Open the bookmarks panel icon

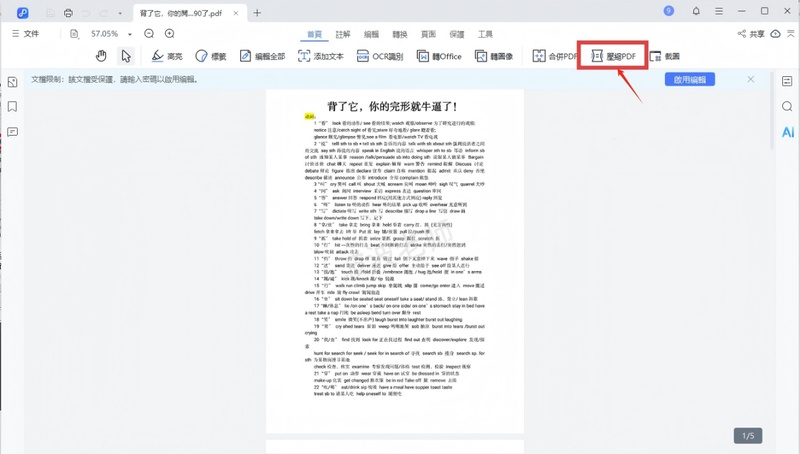pos(13,107)
